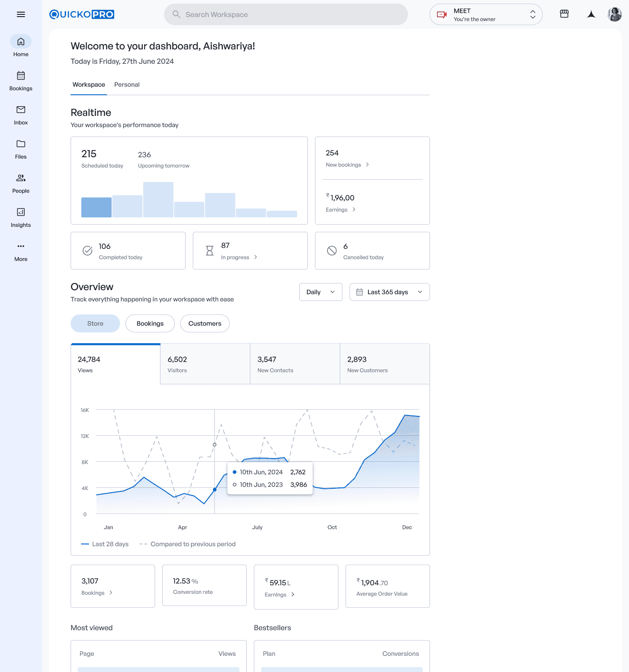Switch to the Personal tab

pos(127,84)
